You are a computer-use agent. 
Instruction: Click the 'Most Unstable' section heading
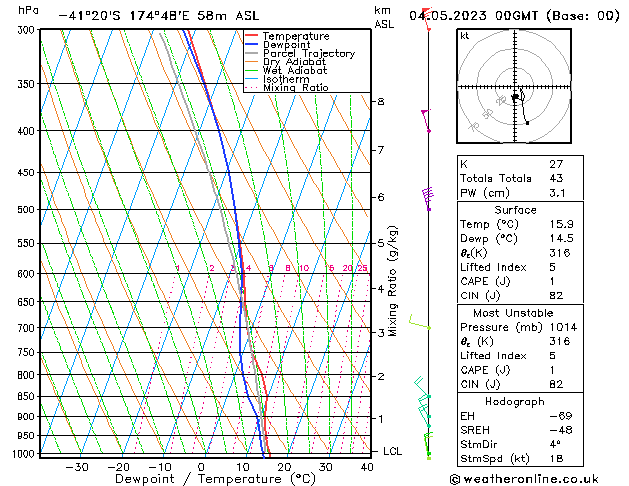coord(513,313)
